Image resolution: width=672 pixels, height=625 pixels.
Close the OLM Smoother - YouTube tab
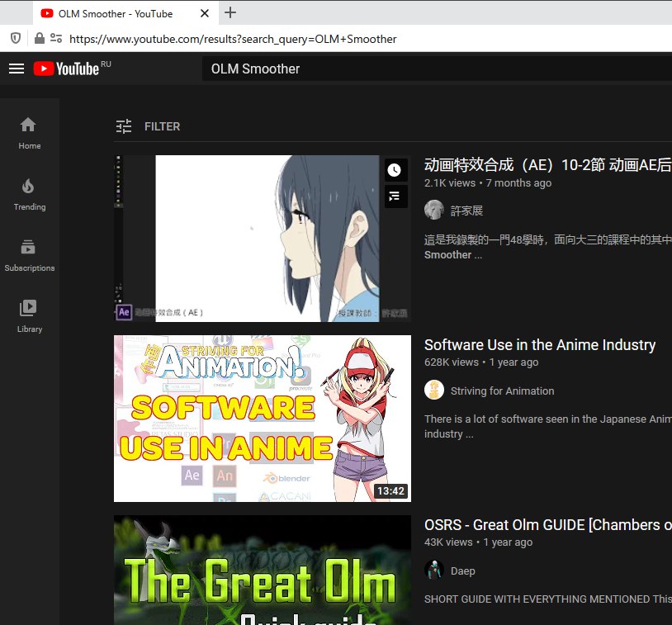point(205,13)
